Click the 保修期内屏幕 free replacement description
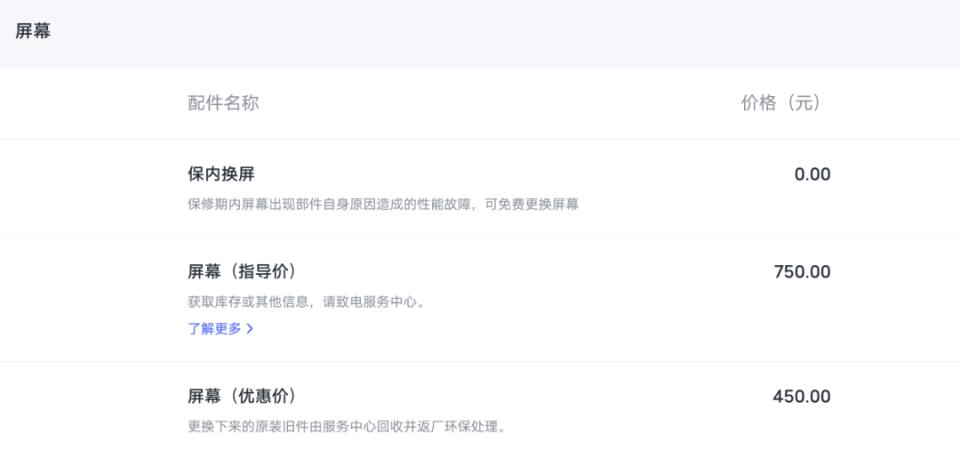The width and height of the screenshot is (960, 458). pyautogui.click(x=383, y=205)
